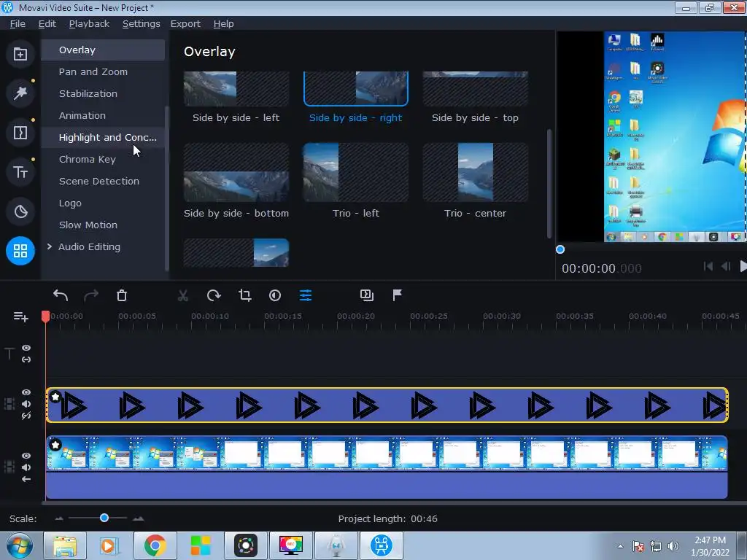
Task: Open Google Chrome from taskbar
Action: coord(155,545)
